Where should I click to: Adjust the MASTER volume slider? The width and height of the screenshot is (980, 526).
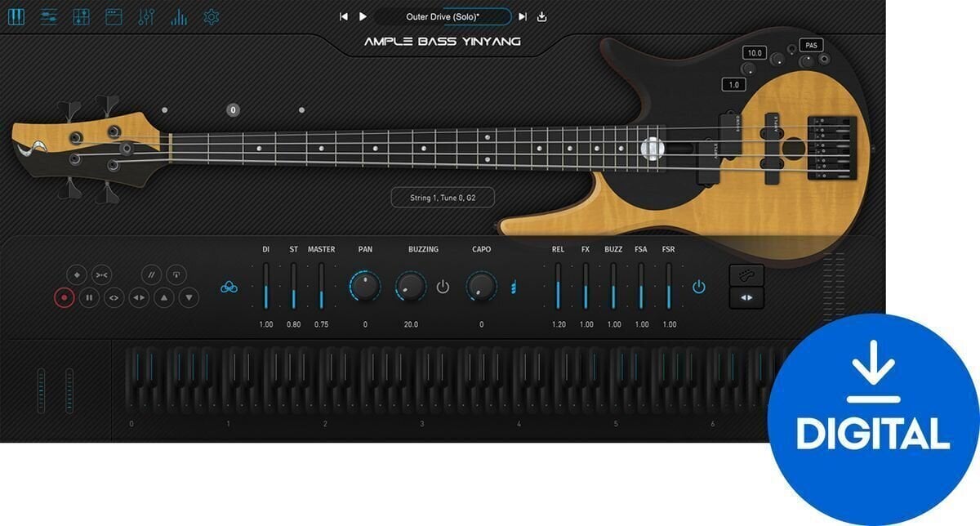[322, 288]
